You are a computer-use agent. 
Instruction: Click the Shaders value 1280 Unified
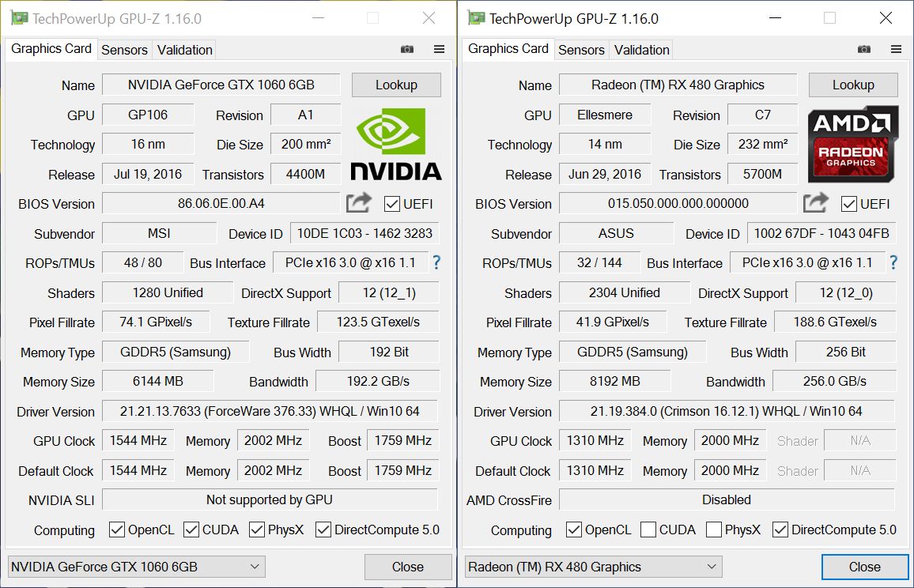pyautogui.click(x=168, y=292)
